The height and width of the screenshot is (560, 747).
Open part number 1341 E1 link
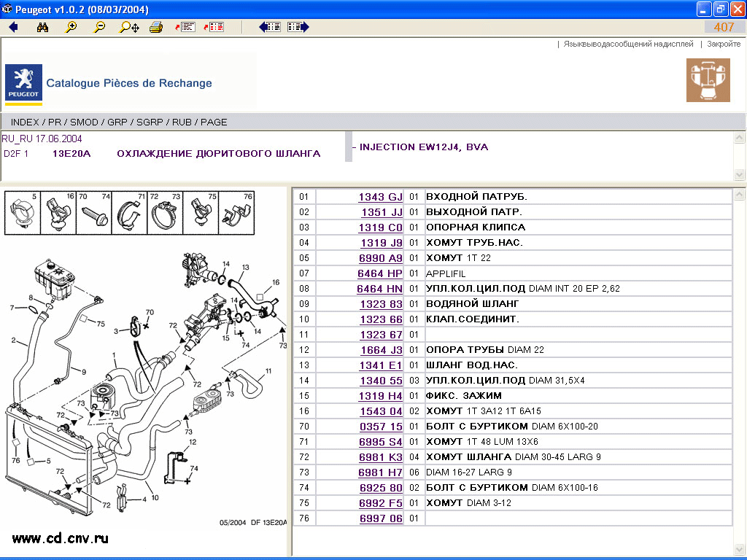[381, 365]
